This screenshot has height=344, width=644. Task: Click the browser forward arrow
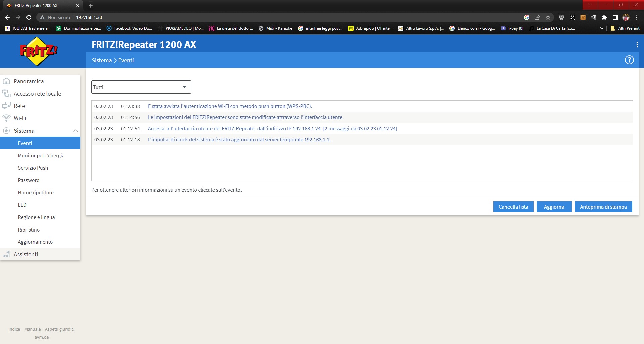point(18,17)
